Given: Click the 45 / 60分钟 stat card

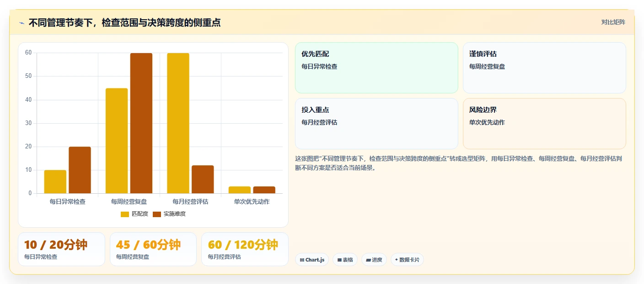Looking at the screenshot, I should [x=153, y=249].
